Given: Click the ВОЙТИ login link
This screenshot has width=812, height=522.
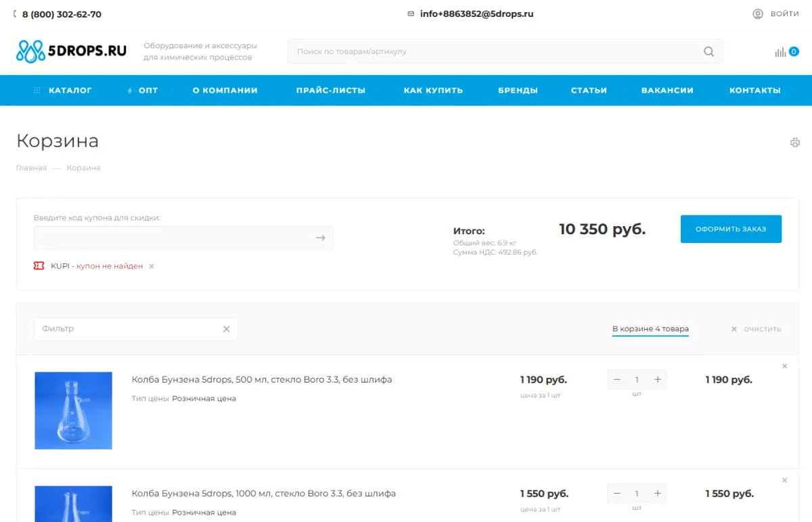Looking at the screenshot, I should (x=785, y=14).
